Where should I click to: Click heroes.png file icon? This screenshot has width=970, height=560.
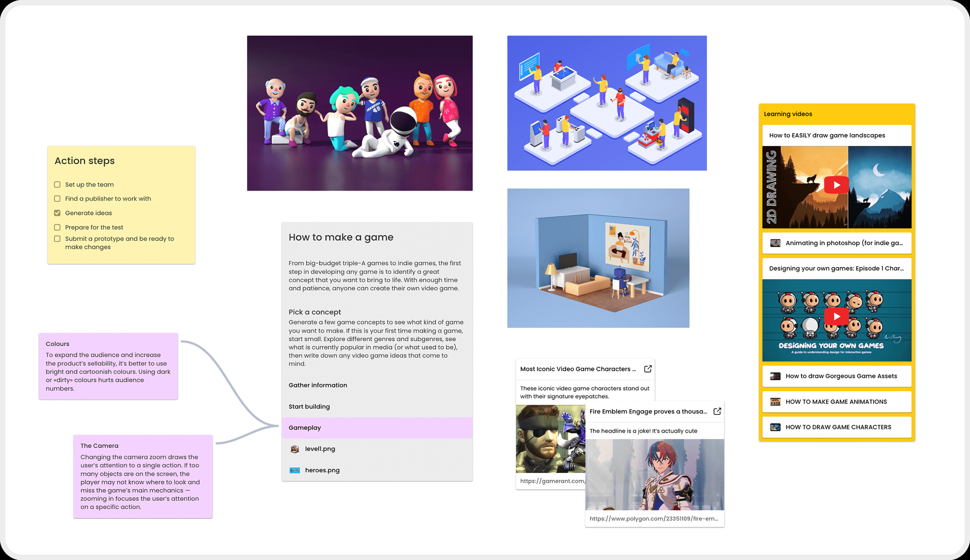[295, 470]
